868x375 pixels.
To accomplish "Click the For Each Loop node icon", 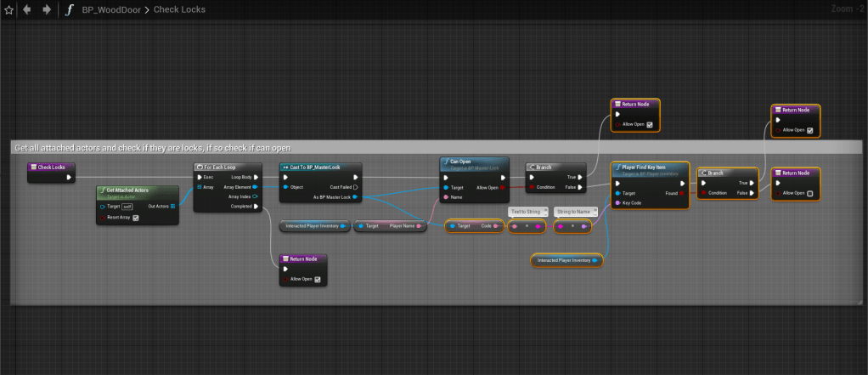I will (x=200, y=168).
